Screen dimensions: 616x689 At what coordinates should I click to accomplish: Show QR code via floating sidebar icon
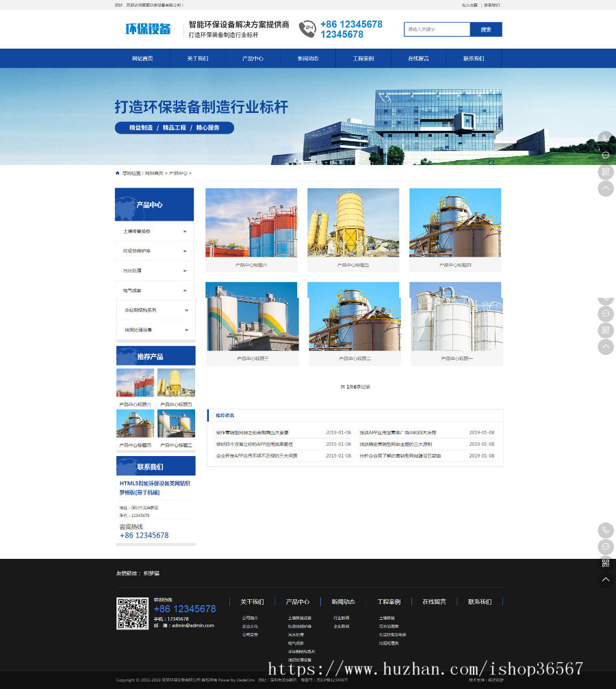pyautogui.click(x=606, y=563)
